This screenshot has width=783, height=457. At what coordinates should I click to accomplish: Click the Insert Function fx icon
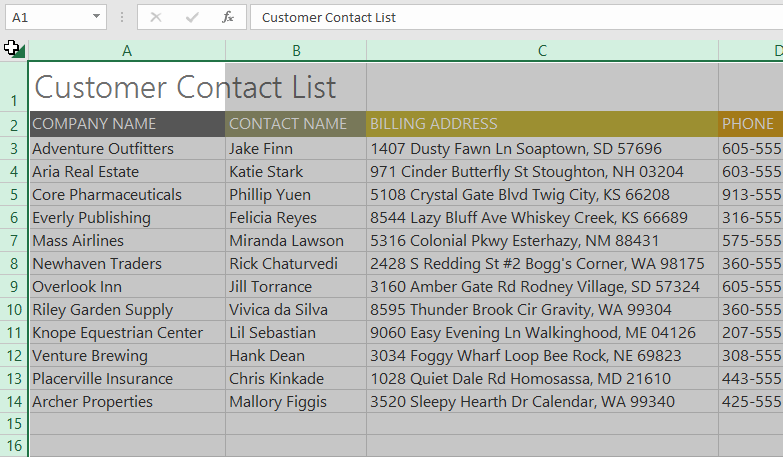coord(228,17)
